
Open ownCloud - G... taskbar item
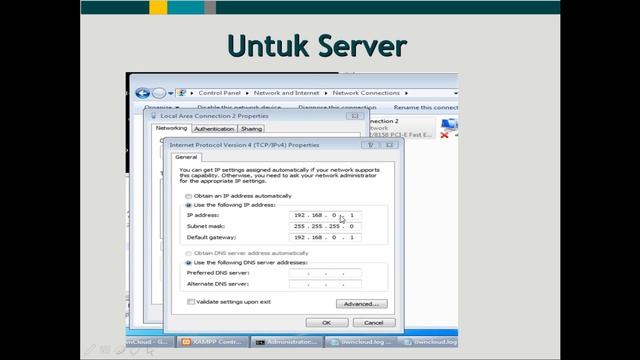pos(150,342)
